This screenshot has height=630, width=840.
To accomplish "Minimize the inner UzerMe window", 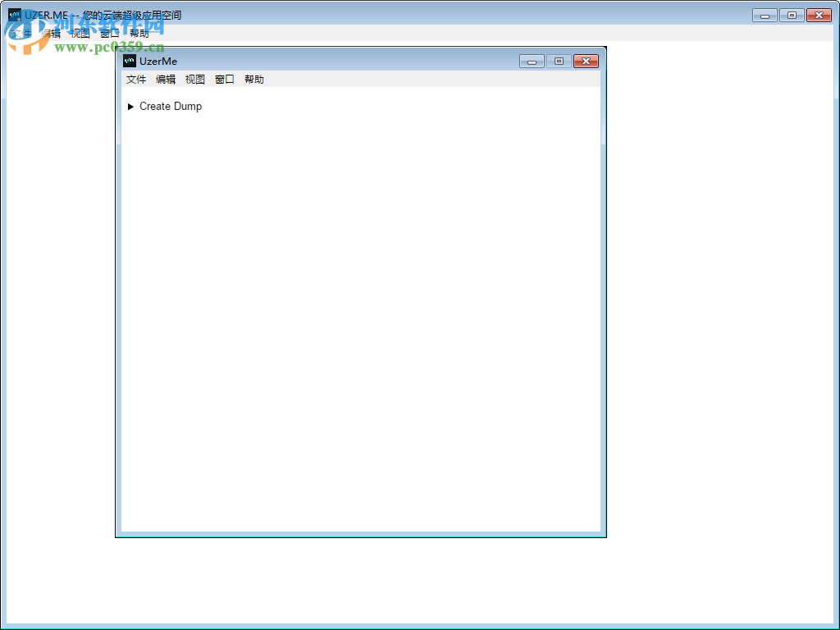I will [531, 61].
